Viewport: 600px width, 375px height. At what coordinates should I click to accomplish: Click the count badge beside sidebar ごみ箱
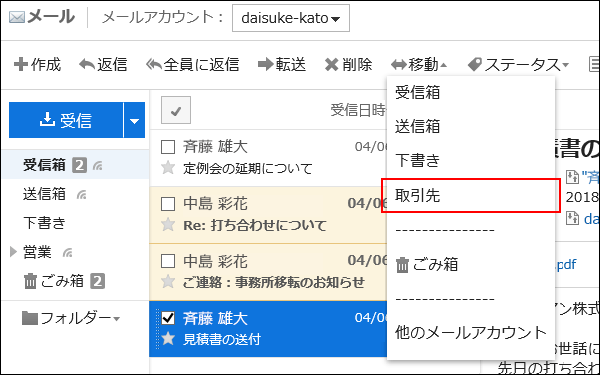pos(97,282)
